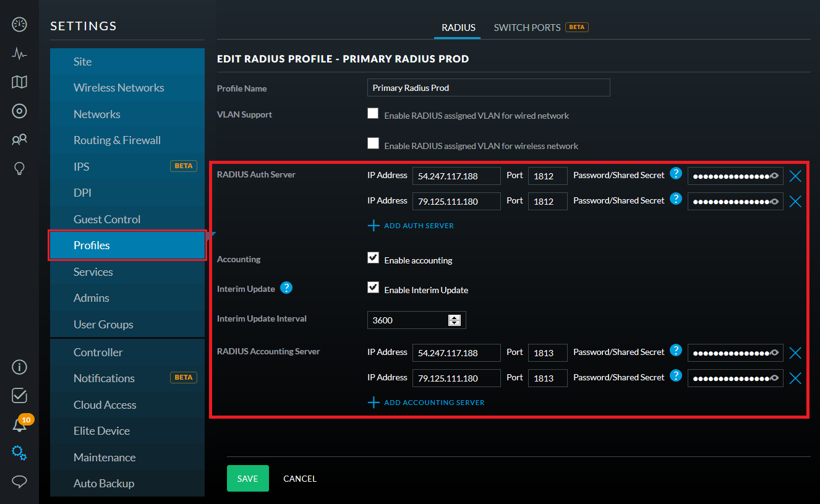The height and width of the screenshot is (504, 820).
Task: Uncheck Enable accounting checkbox
Action: (373, 258)
